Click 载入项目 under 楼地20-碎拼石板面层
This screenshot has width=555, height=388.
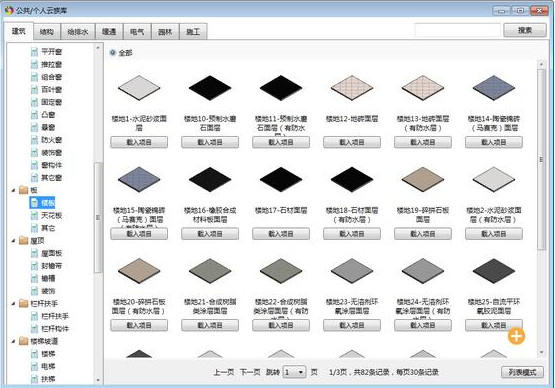coord(139,325)
